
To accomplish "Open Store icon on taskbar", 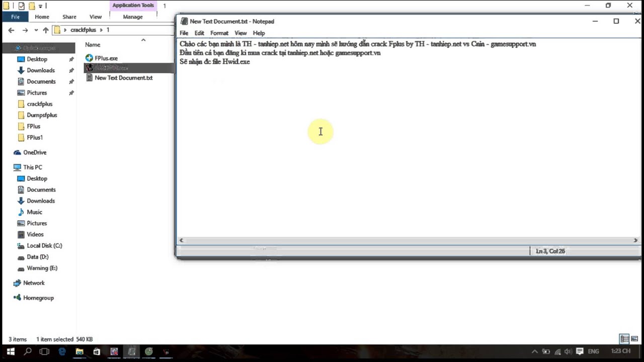I will pos(97,352).
